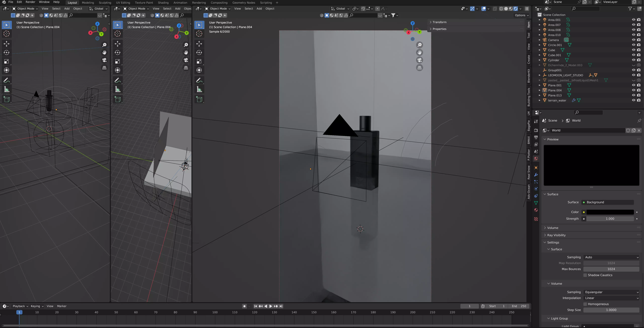Open the Keying popover in the timeline
Screen dimensions: 644x328
(x=37, y=306)
